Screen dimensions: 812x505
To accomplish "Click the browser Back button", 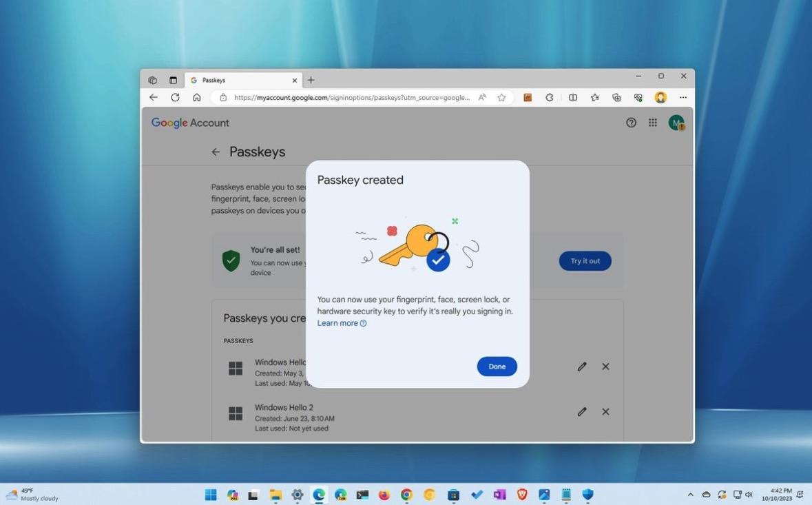I will coord(154,97).
